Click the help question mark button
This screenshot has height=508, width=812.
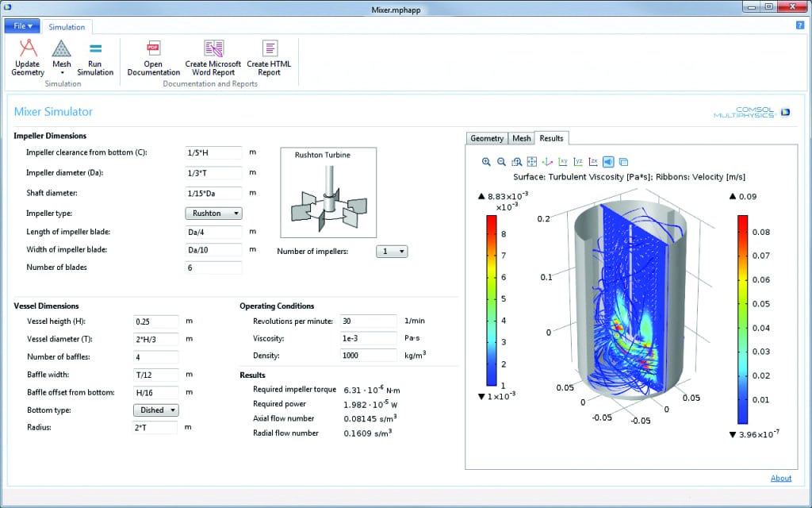click(800, 26)
